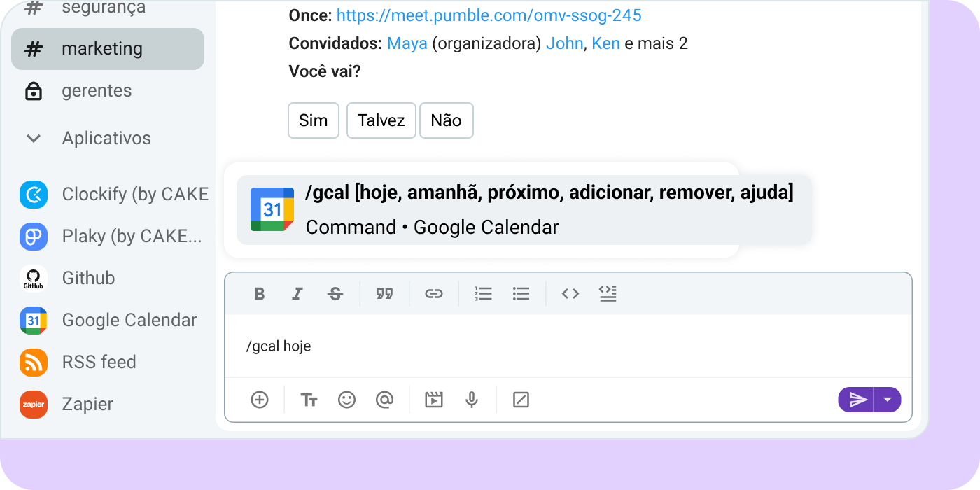Toggle bold formatting in message editor
Viewport: 980px width, 490px height.
coord(260,294)
